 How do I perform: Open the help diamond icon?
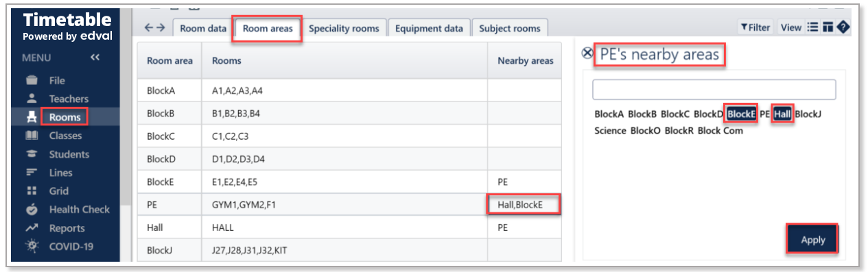[843, 27]
